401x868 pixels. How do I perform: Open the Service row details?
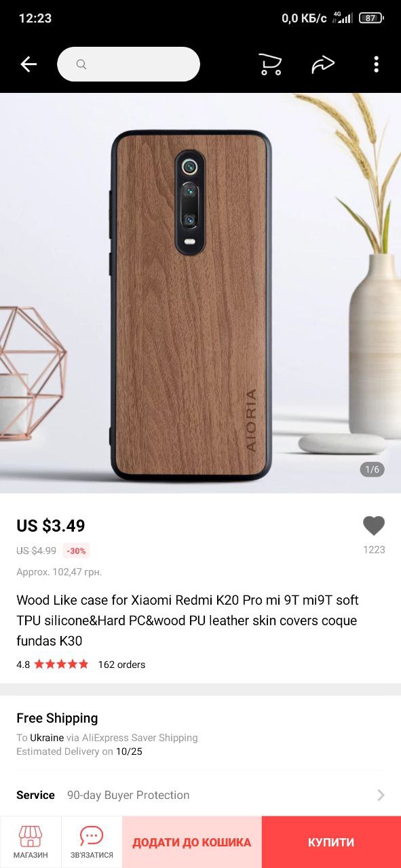(x=200, y=795)
